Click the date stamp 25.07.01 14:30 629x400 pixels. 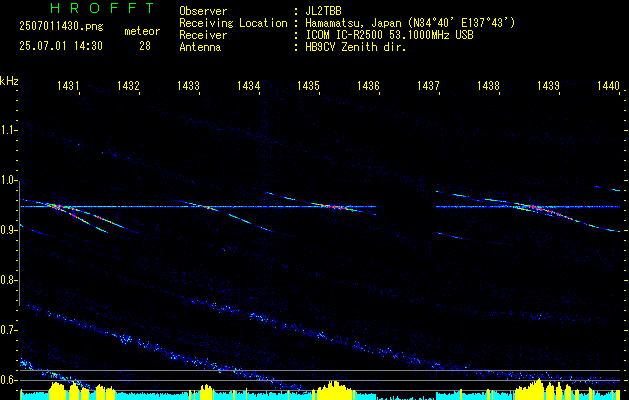tap(61, 46)
